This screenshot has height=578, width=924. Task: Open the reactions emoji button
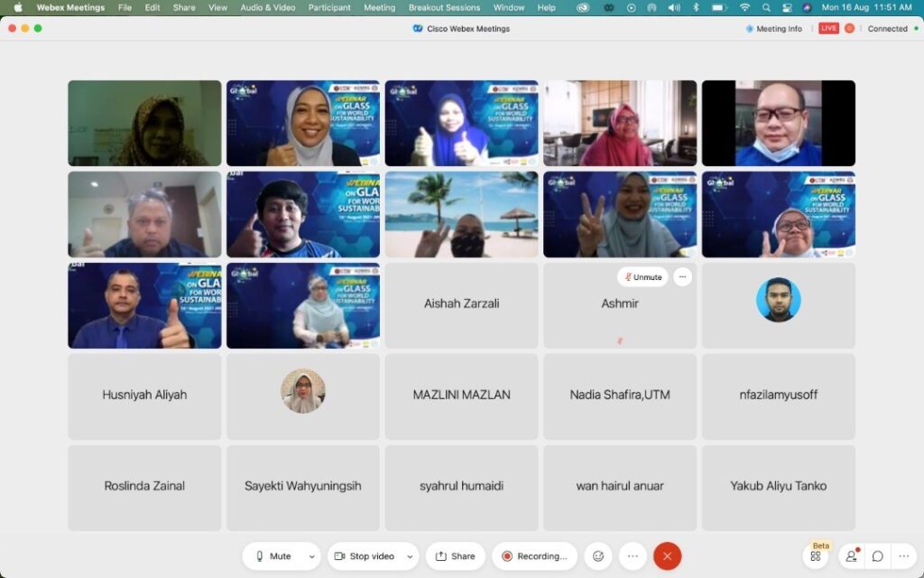598,556
